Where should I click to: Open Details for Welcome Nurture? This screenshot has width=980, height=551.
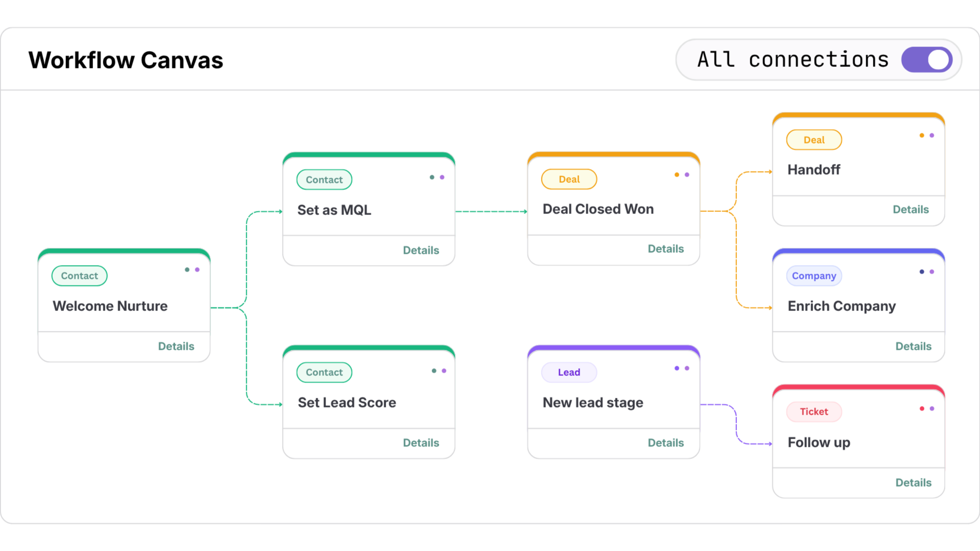(176, 346)
